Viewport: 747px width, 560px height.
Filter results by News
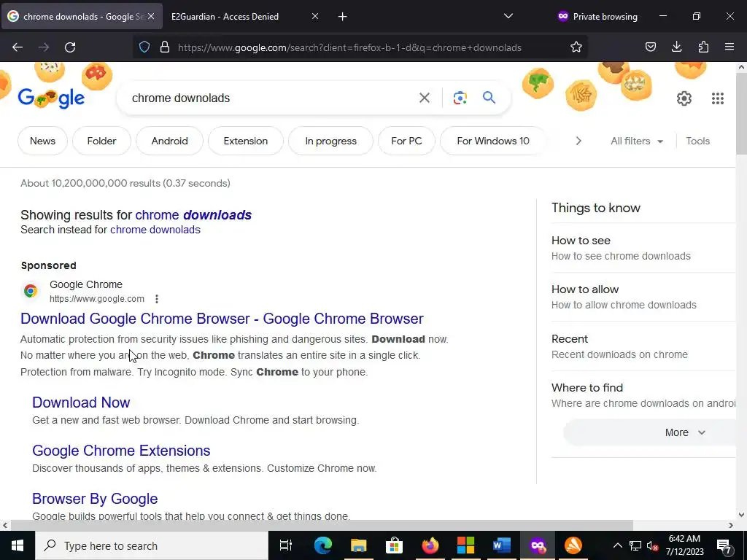click(42, 141)
